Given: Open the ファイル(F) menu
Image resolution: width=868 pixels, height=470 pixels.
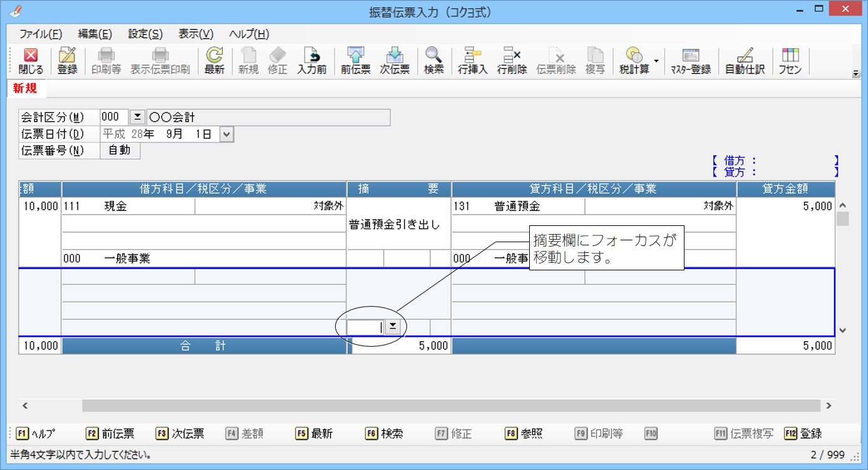Looking at the screenshot, I should [x=41, y=34].
